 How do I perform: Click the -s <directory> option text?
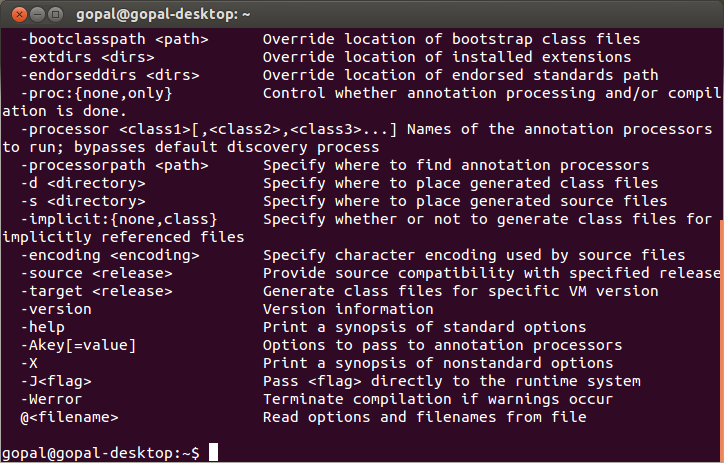pyautogui.click(x=83, y=201)
